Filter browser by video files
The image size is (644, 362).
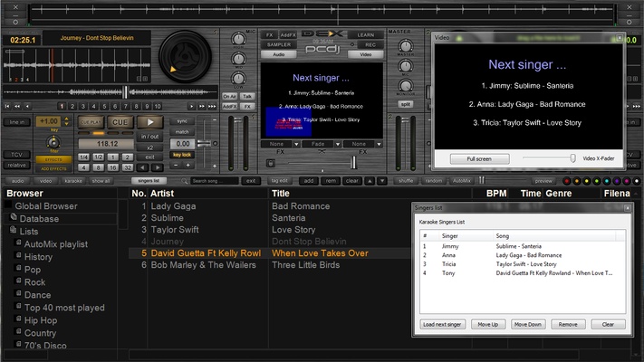pyautogui.click(x=45, y=181)
